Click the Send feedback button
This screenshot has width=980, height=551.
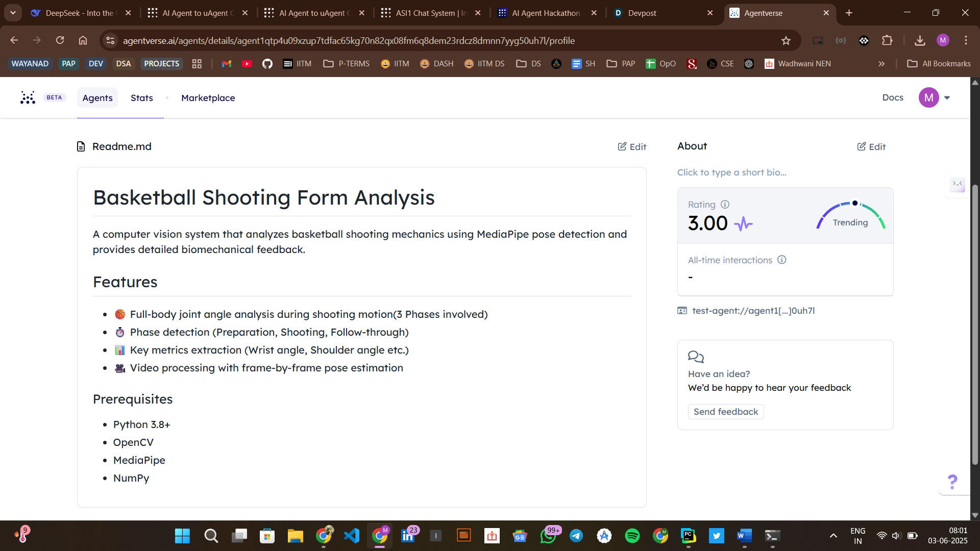(x=725, y=412)
